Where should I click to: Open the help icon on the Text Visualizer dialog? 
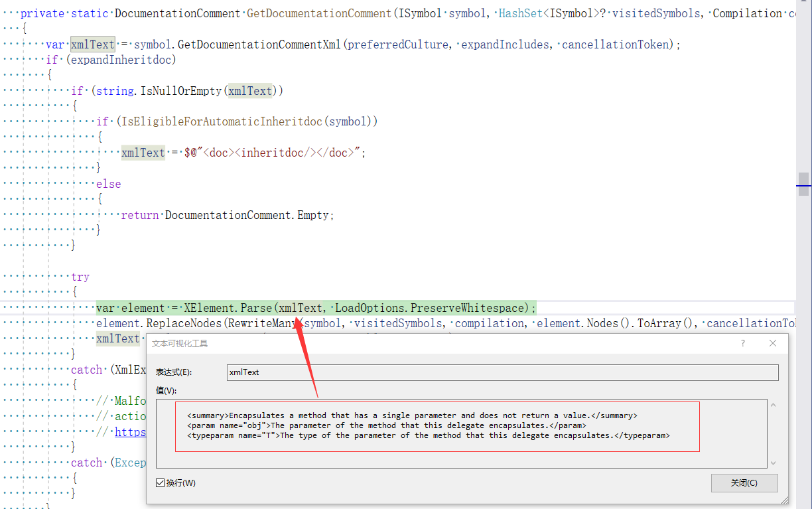742,343
